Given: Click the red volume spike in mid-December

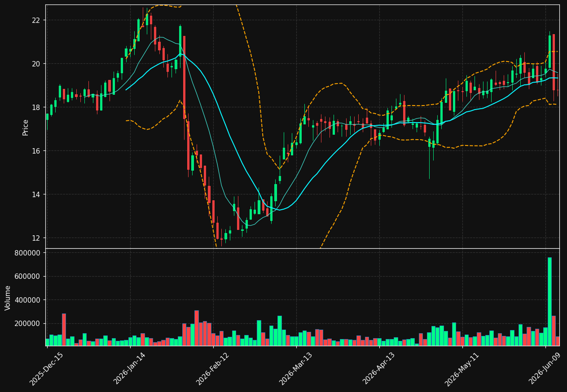Looking at the screenshot, I should pos(64,330).
